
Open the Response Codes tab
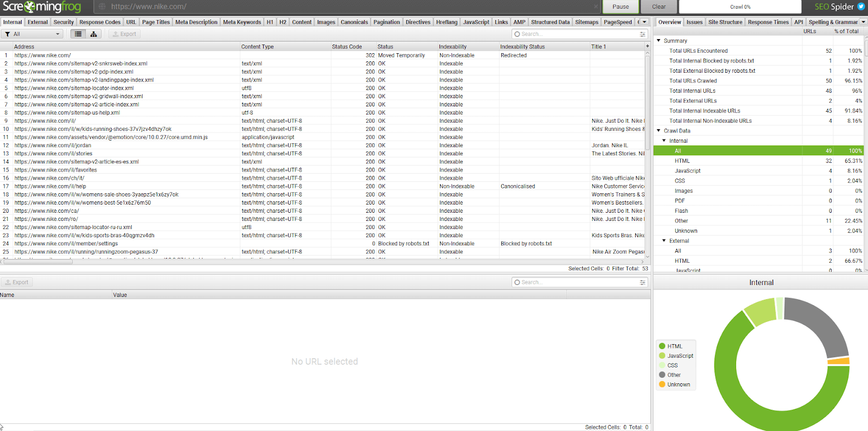[x=100, y=22]
